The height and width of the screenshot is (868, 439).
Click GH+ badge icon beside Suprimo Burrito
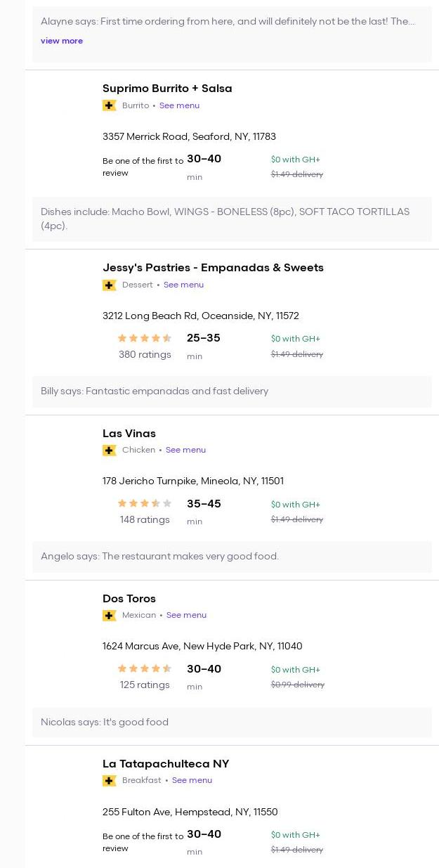[109, 105]
